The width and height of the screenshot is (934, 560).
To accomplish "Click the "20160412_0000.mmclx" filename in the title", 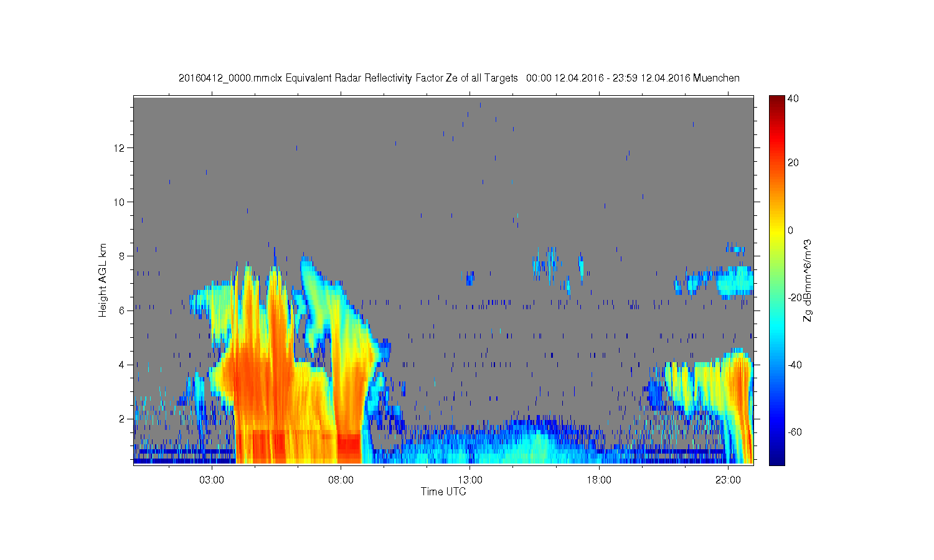I will tap(230, 78).
